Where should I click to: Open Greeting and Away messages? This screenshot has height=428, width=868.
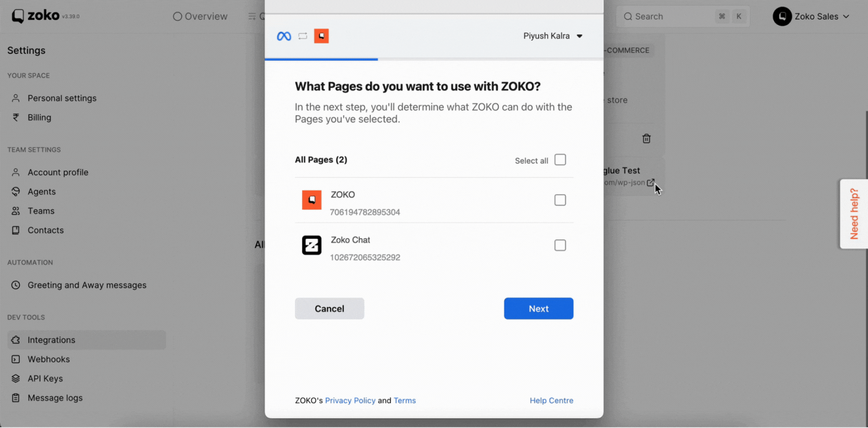pos(87,285)
